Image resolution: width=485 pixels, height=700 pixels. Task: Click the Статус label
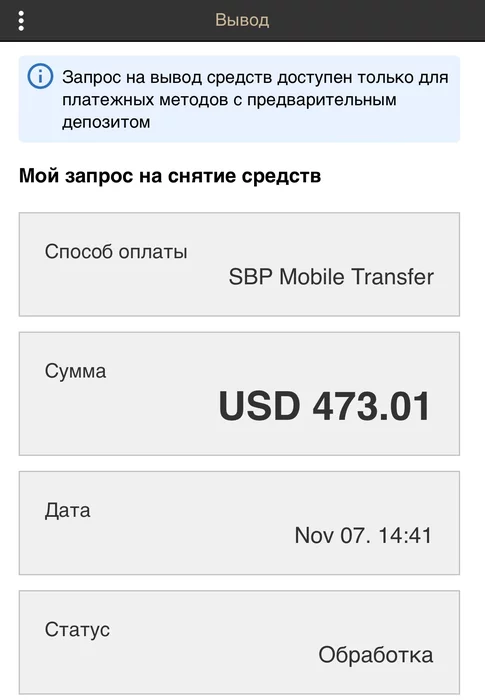pyautogui.click(x=77, y=629)
